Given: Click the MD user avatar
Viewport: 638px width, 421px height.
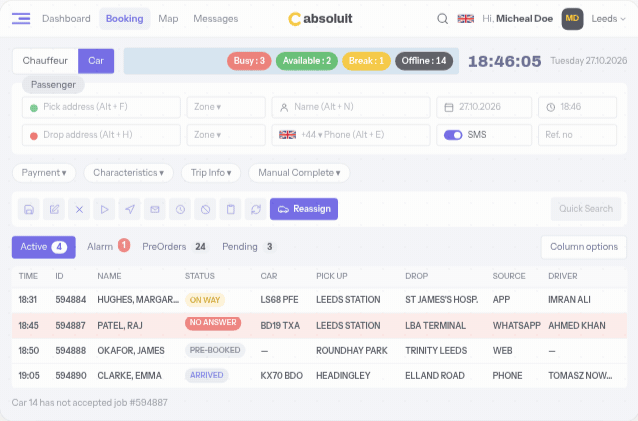Looking at the screenshot, I should [x=572, y=19].
